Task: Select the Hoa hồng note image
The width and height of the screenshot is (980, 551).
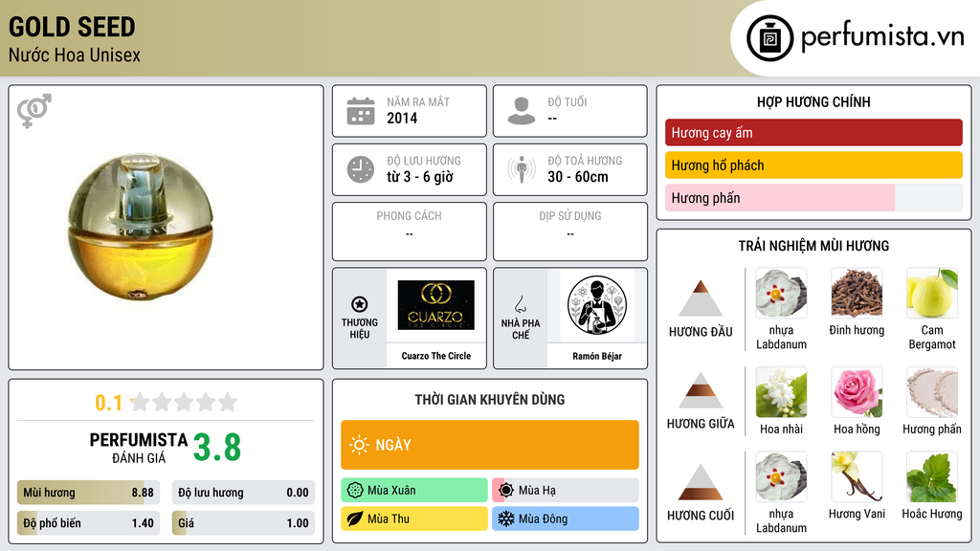Action: pos(857,392)
